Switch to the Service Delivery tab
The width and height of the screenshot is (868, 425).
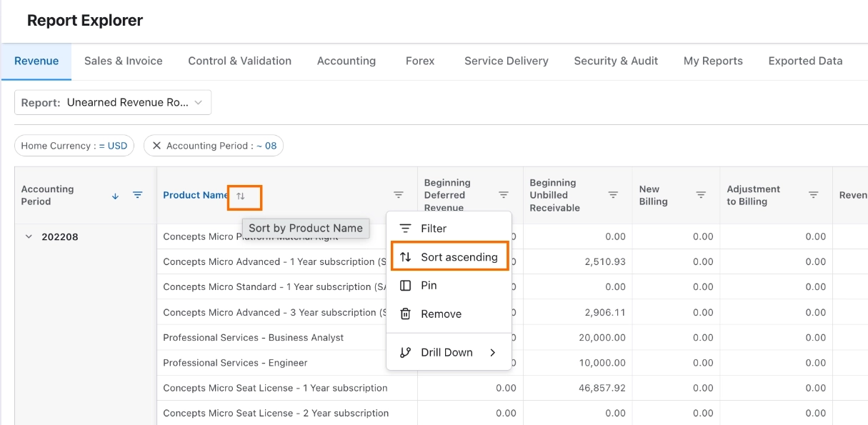coord(507,61)
